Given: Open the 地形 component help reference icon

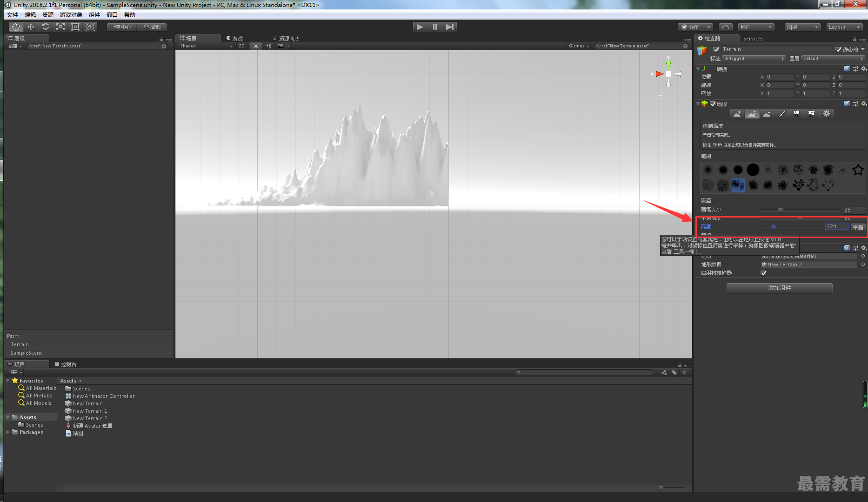Looking at the screenshot, I should 847,104.
